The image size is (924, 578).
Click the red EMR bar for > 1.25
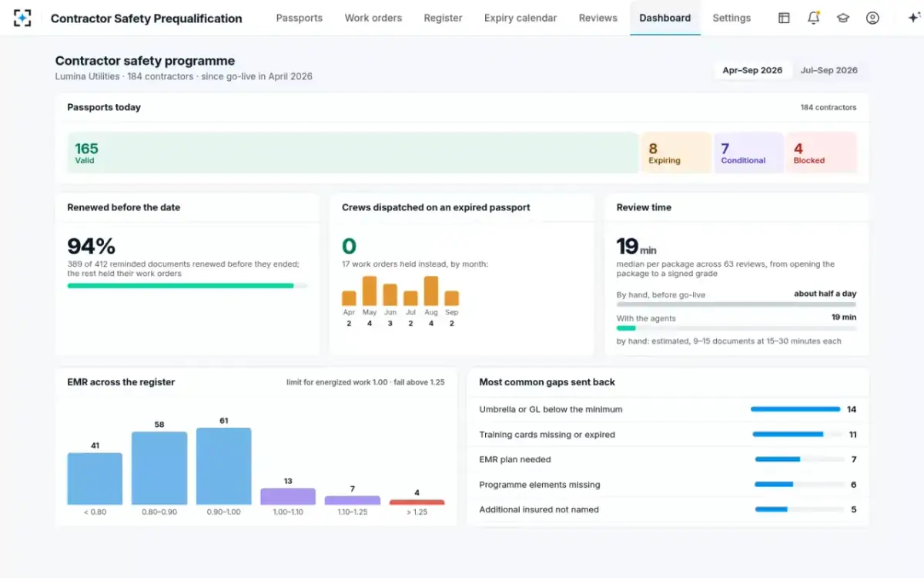pyautogui.click(x=417, y=502)
